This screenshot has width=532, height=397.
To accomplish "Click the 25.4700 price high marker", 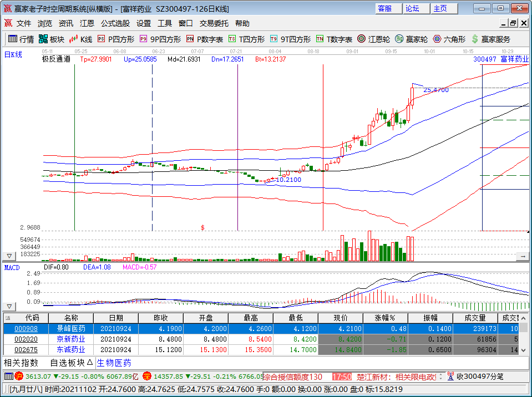I will point(436,90).
